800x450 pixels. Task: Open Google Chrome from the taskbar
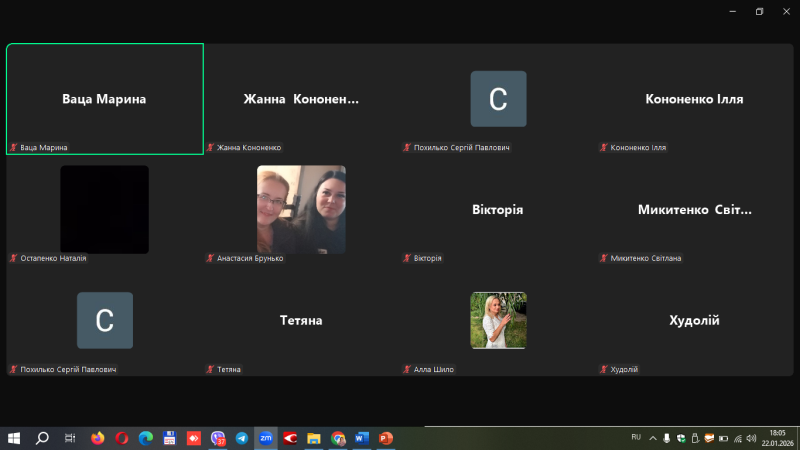click(x=338, y=438)
